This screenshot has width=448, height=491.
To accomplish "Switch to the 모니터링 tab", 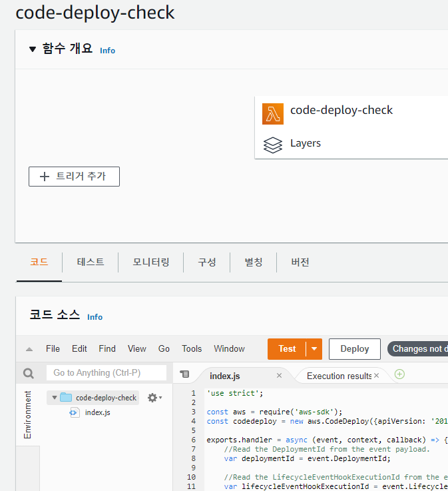I will click(x=151, y=262).
